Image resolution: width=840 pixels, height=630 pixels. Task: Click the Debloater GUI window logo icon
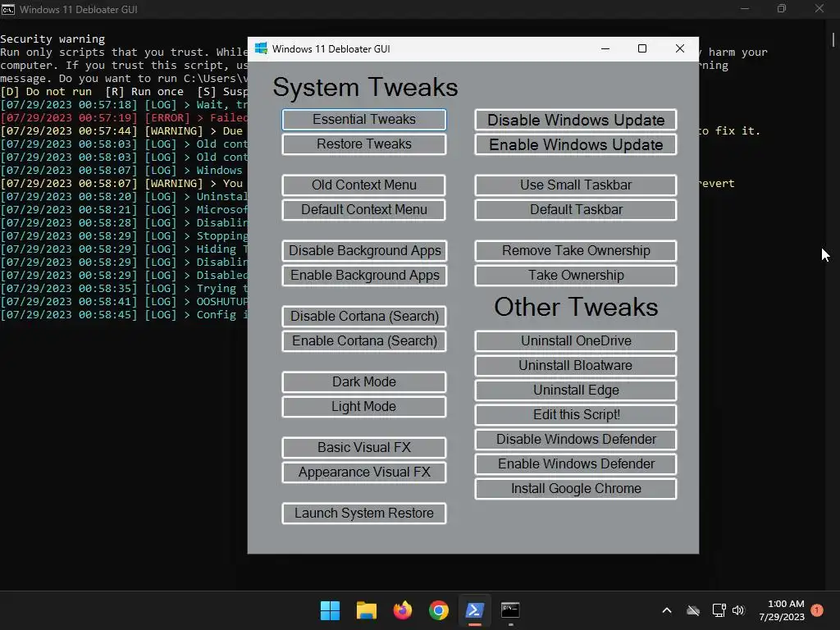tap(261, 48)
